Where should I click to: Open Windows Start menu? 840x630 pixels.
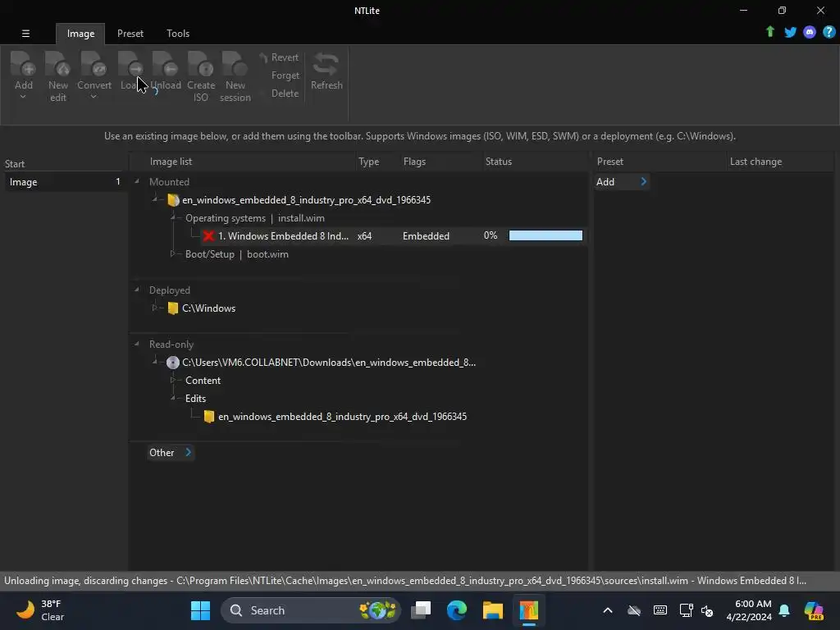(x=200, y=610)
